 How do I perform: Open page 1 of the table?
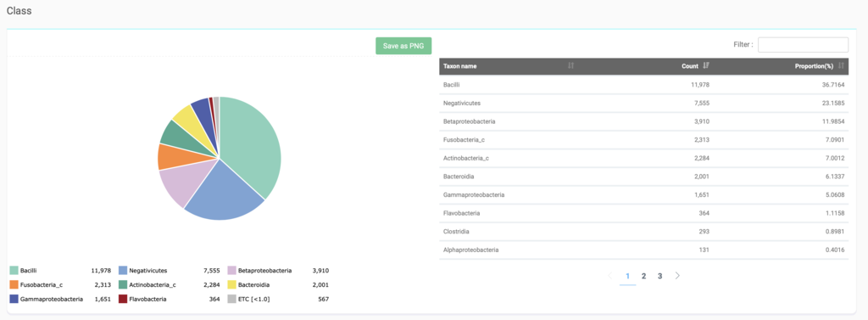tap(628, 276)
